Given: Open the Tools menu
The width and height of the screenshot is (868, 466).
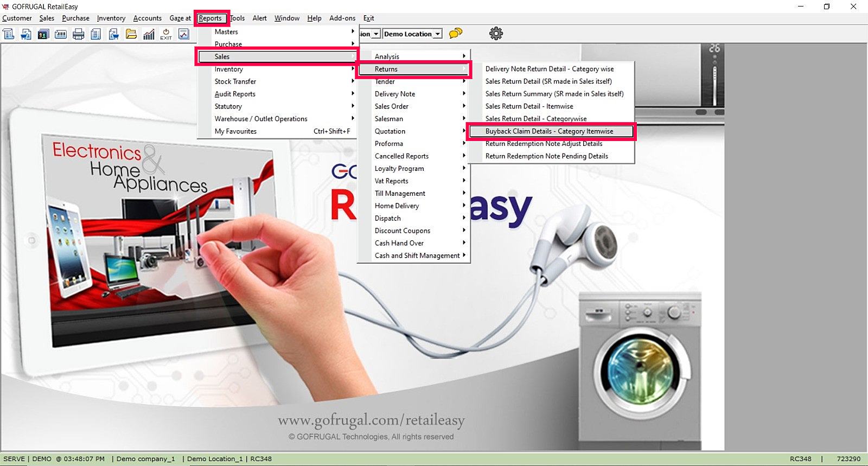Looking at the screenshot, I should tap(238, 18).
